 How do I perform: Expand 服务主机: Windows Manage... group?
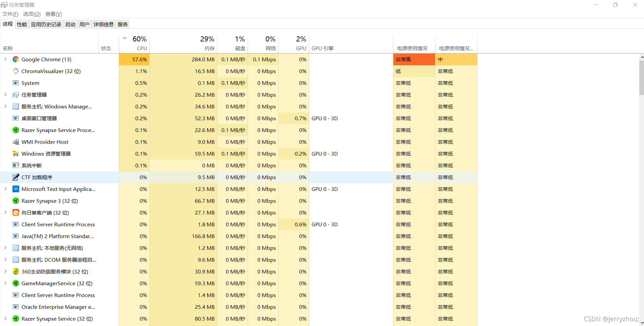point(5,106)
